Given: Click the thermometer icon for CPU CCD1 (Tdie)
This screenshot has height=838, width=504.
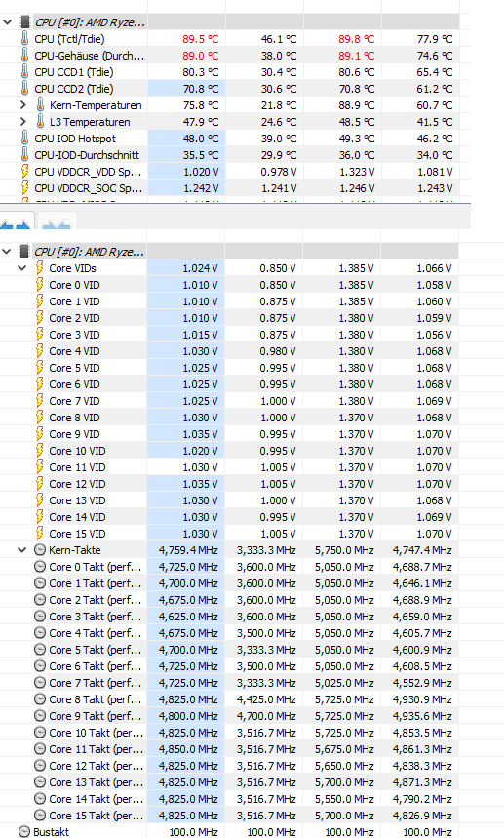Looking at the screenshot, I should [24, 71].
